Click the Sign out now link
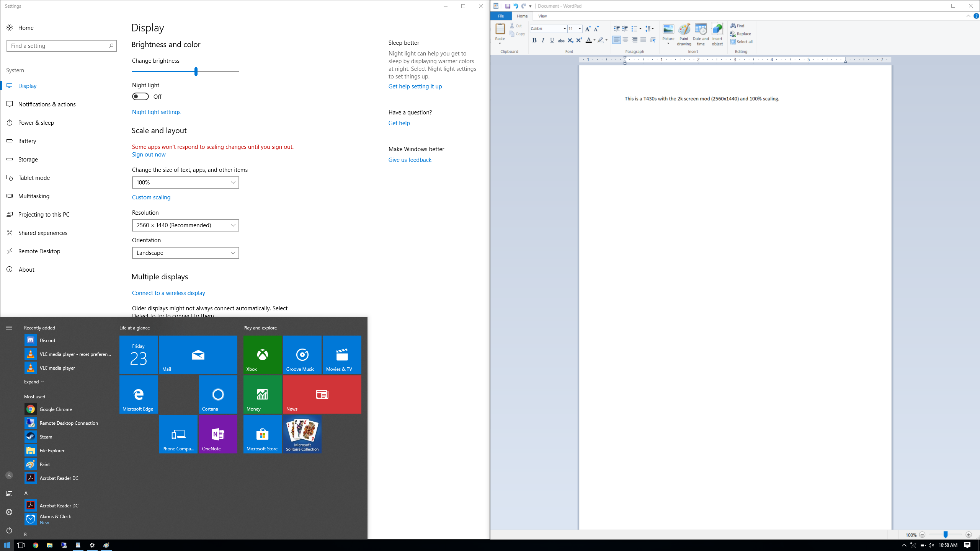The image size is (980, 551). [x=149, y=155]
